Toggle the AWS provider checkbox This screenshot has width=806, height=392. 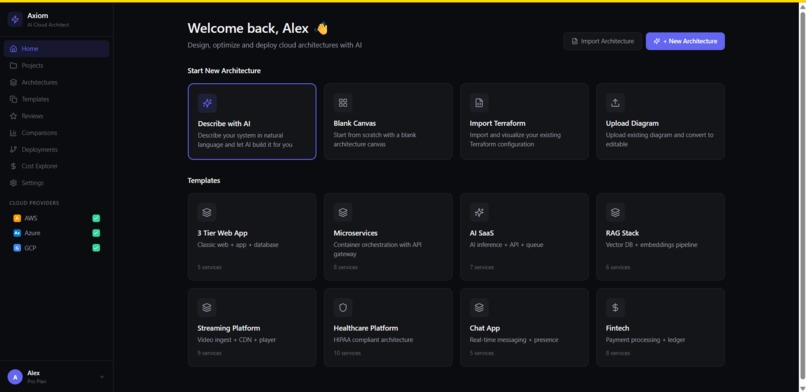96,218
